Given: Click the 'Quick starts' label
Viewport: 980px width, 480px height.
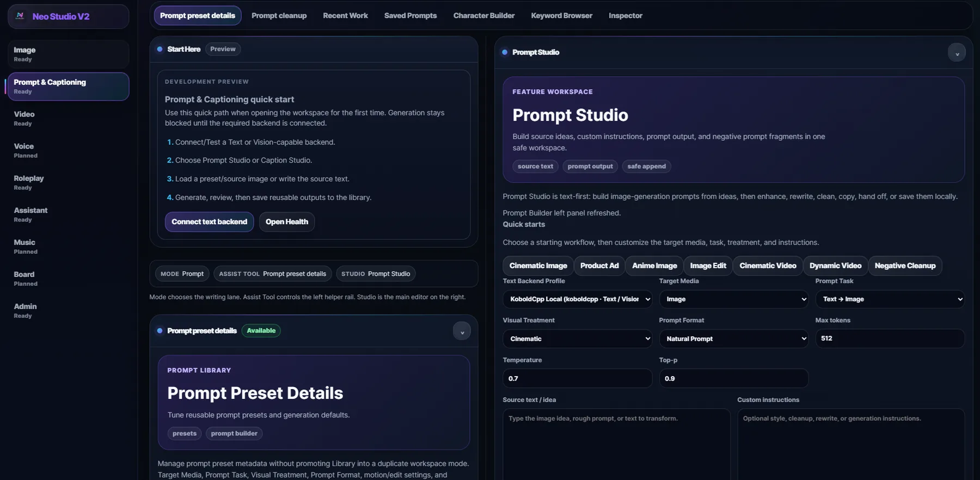Looking at the screenshot, I should (524, 224).
